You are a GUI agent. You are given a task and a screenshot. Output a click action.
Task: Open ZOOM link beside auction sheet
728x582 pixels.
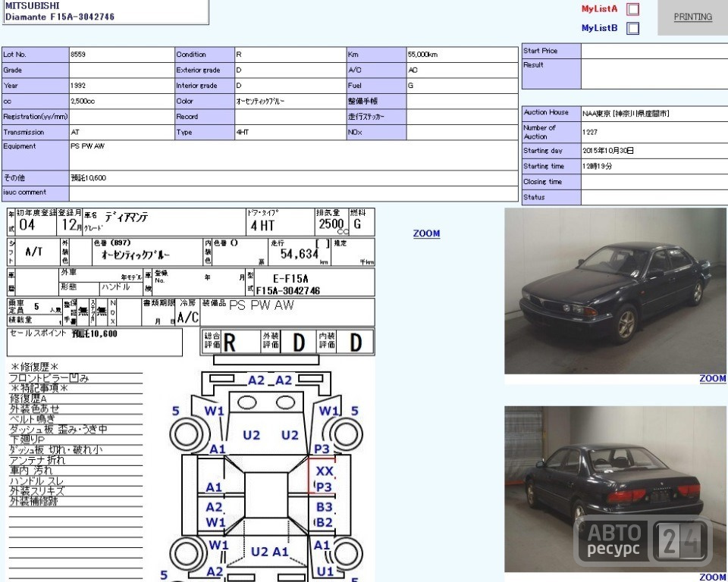pyautogui.click(x=426, y=233)
